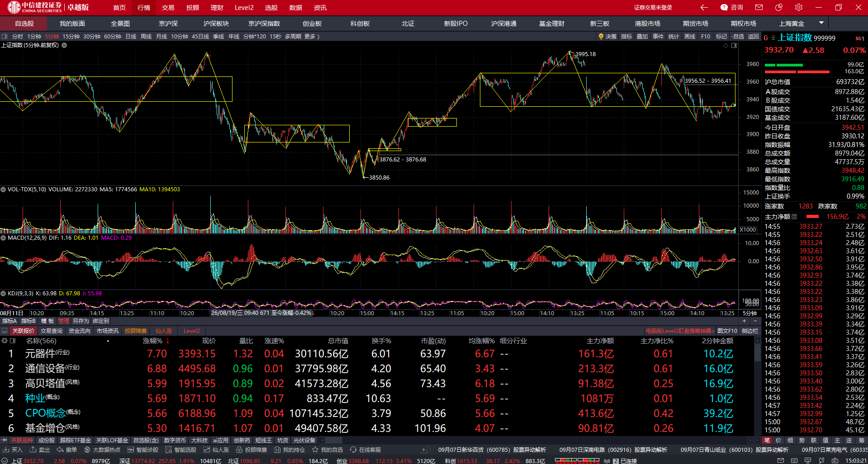This screenshot has height=464, width=868.
Task: Expand 更多 period options
Action: [312, 36]
